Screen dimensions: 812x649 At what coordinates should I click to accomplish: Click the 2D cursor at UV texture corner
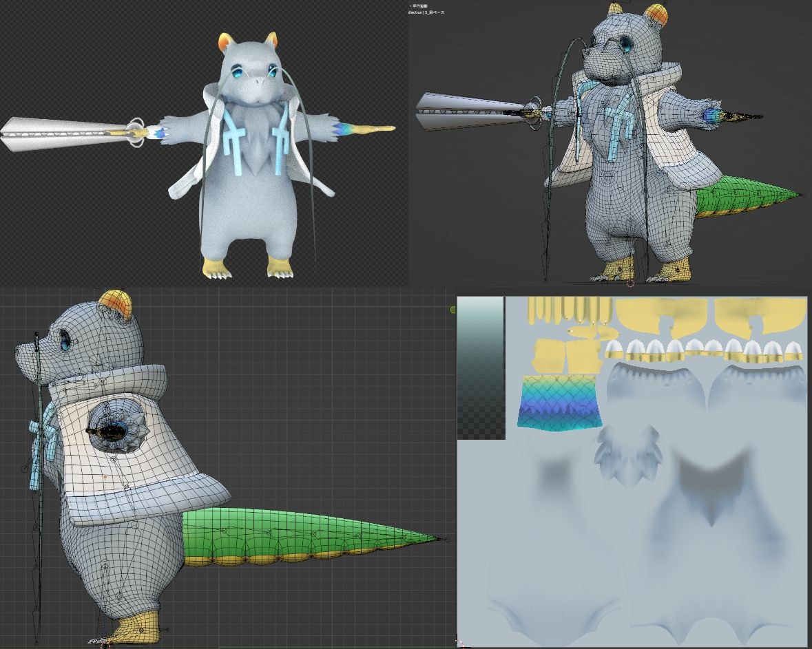point(459,643)
